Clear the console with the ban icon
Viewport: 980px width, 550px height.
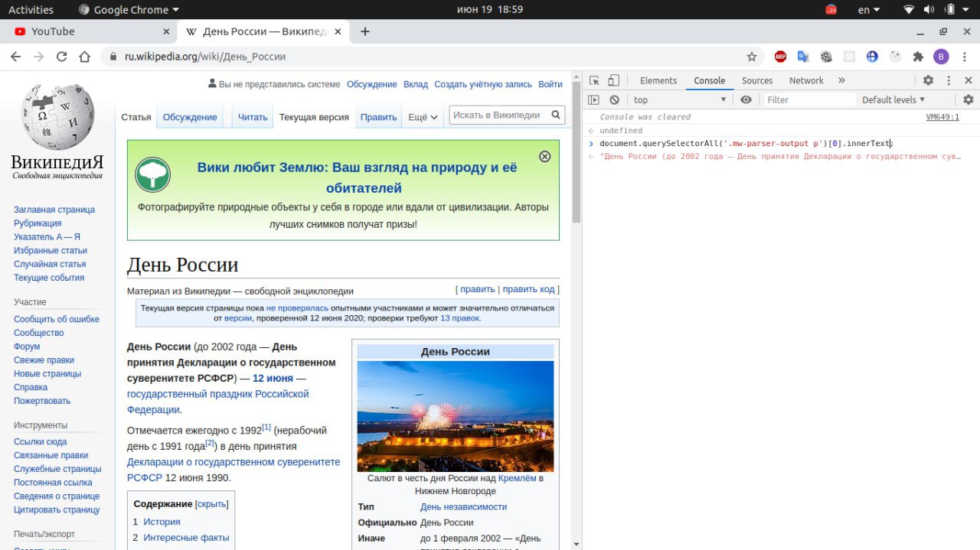[614, 100]
